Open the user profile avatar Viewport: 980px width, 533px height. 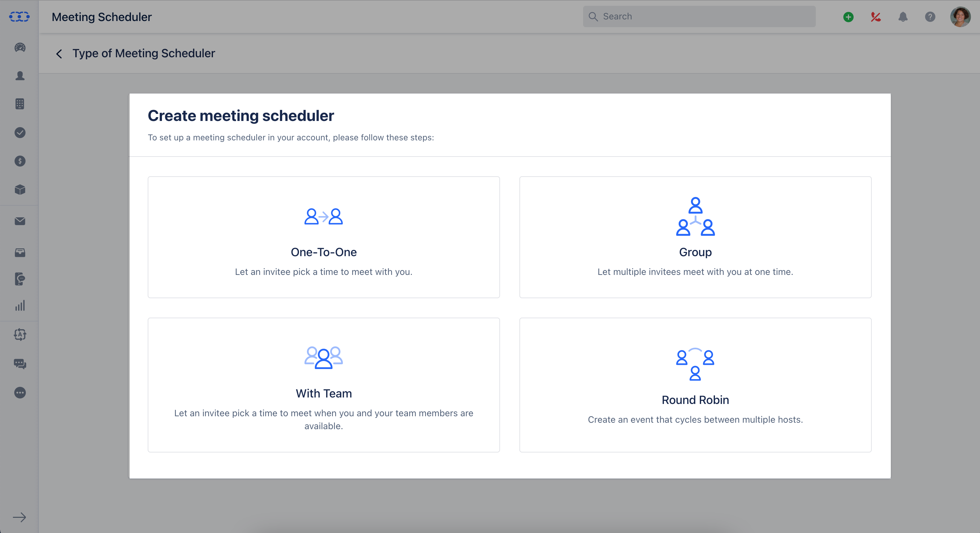(960, 17)
